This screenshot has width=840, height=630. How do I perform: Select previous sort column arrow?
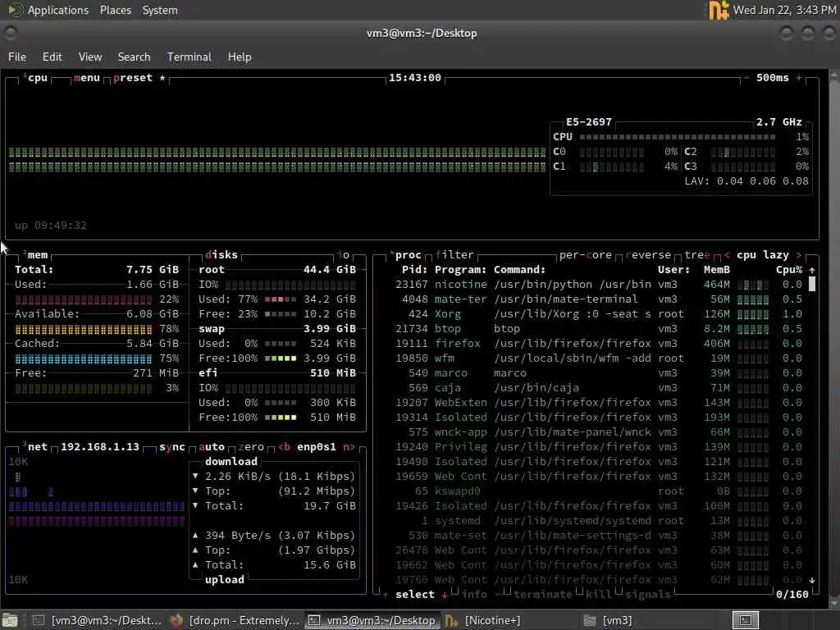tap(727, 255)
